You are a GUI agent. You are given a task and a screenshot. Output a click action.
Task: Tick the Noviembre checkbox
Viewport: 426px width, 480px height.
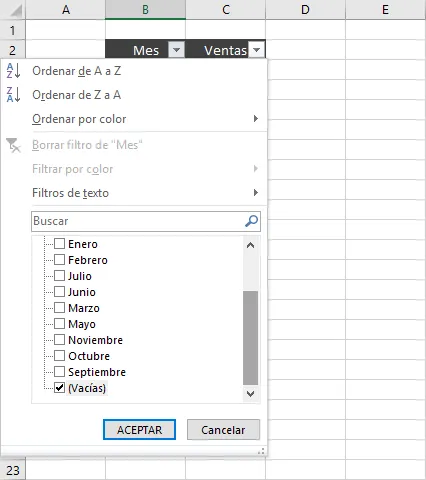tap(59, 340)
